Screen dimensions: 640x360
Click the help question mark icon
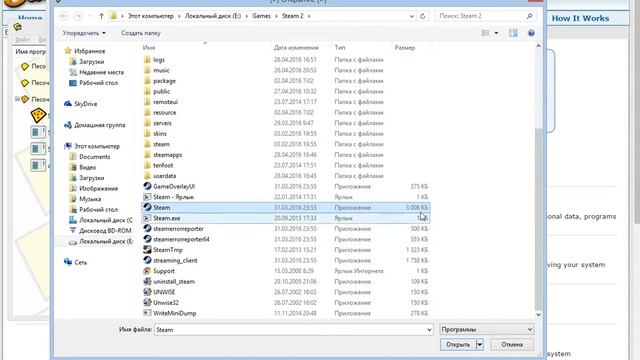531,33
